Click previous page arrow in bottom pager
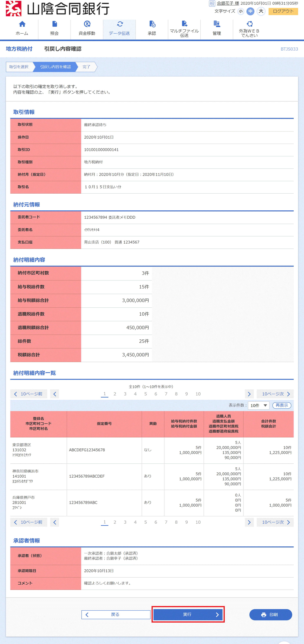The height and width of the screenshot is (644, 304). click(55, 522)
